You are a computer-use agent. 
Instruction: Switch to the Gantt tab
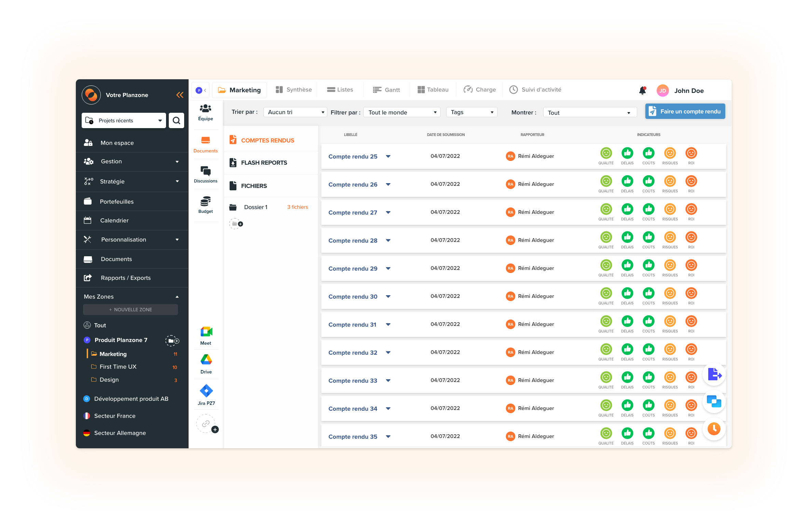point(386,90)
